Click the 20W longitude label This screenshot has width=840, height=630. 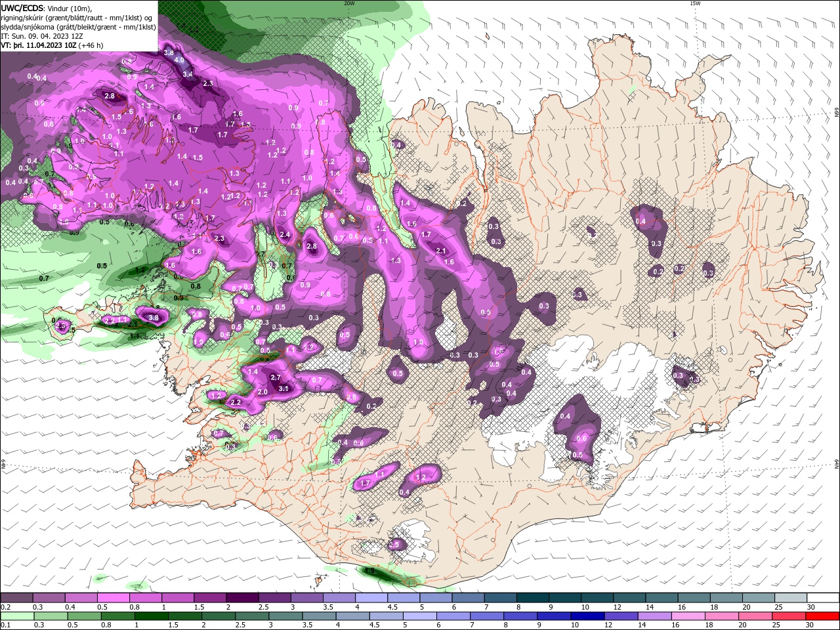(349, 3)
